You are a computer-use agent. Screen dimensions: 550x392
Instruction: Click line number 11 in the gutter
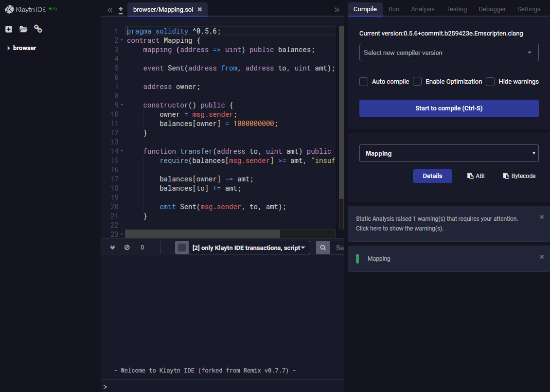point(114,124)
